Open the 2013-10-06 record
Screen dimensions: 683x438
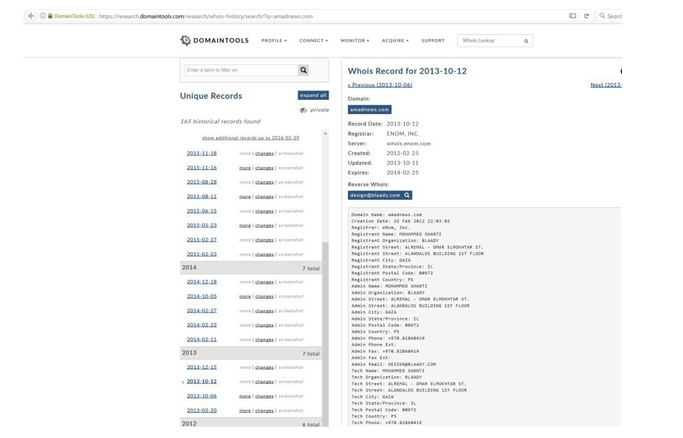pyautogui.click(x=202, y=396)
